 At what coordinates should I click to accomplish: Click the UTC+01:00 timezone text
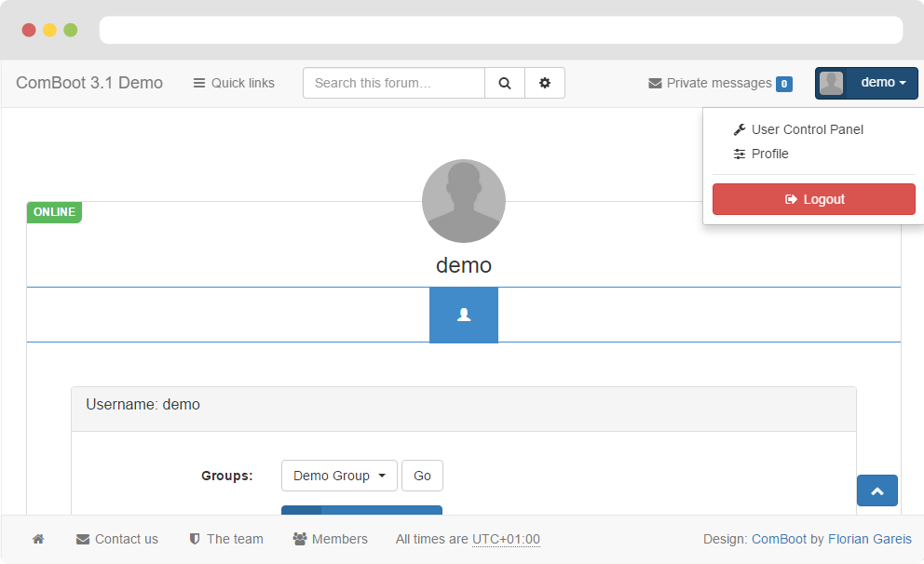click(506, 539)
